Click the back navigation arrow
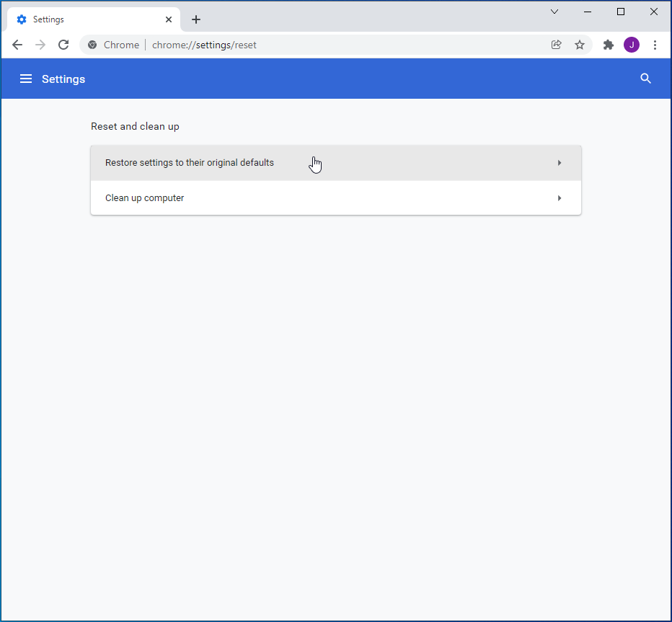 click(17, 45)
